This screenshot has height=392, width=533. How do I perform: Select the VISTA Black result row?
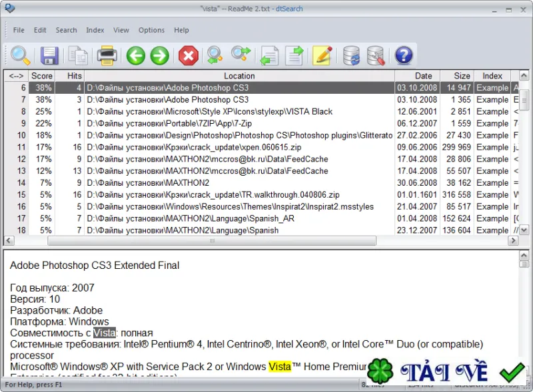coord(261,111)
